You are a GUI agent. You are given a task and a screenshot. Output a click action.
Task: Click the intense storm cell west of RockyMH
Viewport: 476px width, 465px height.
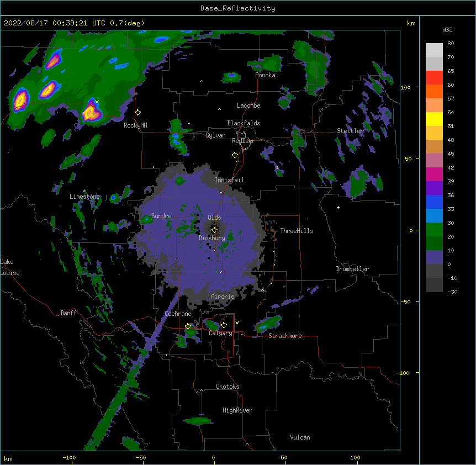click(91, 112)
